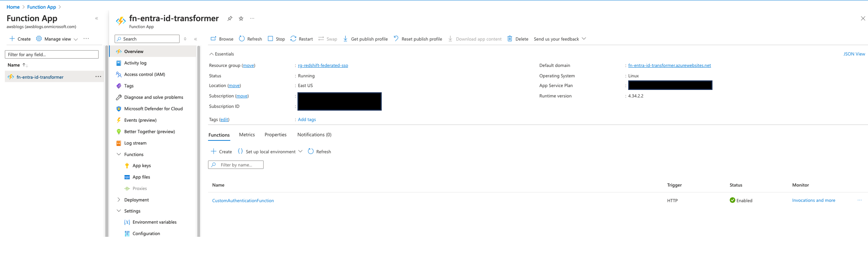
Task: Open the Manage view dropdown
Action: (57, 39)
